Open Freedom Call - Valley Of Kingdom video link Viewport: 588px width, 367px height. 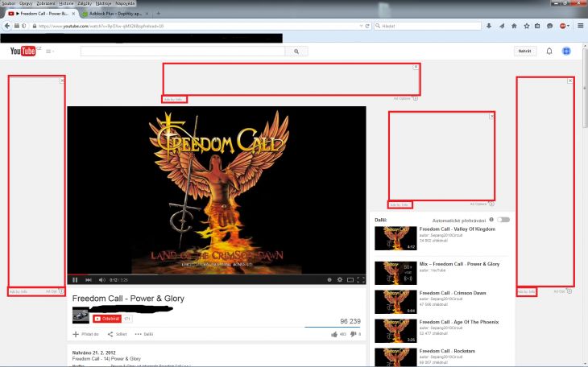(458, 229)
